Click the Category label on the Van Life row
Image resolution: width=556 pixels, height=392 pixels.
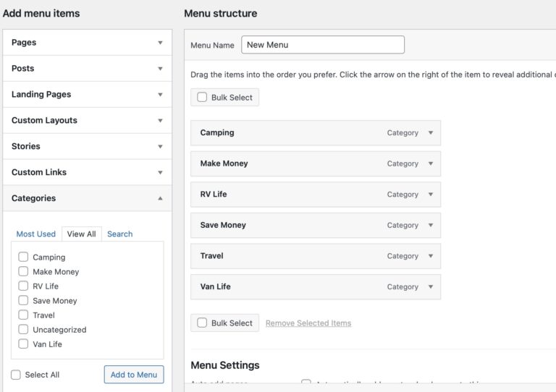point(403,287)
